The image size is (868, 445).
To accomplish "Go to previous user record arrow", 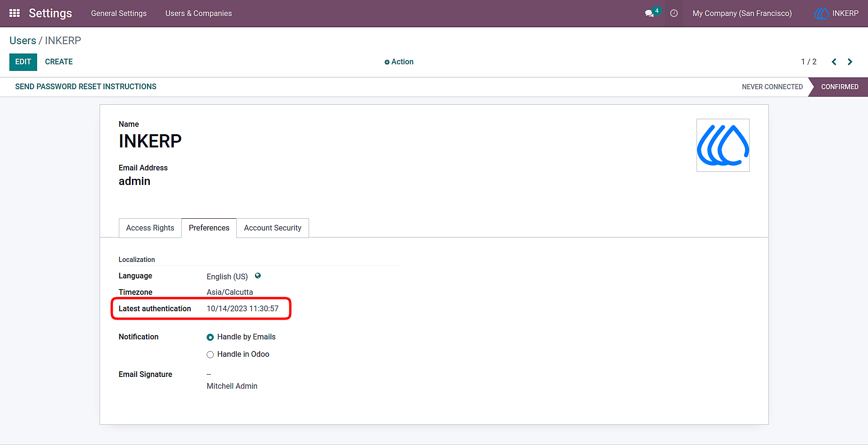I will [x=834, y=62].
